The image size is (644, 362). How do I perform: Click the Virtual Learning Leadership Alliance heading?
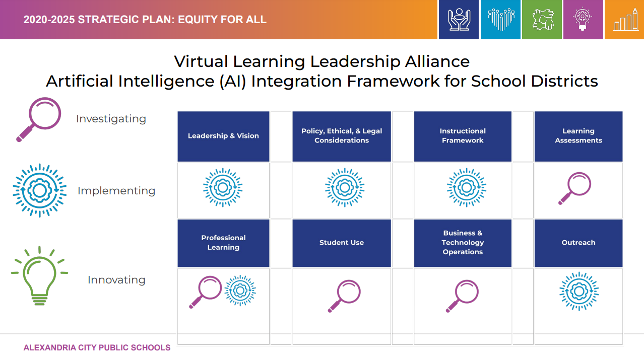click(x=322, y=61)
